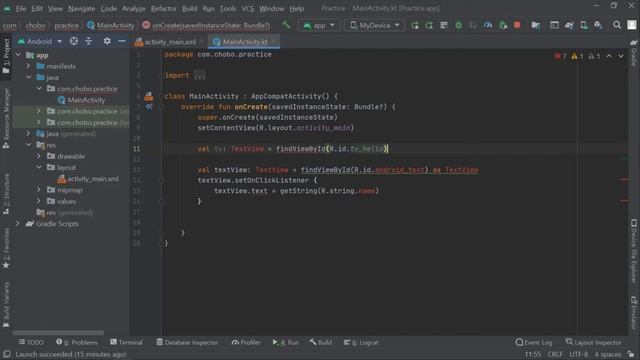Click the gutter related XML file icon
This screenshot has height=360, width=640.
(149, 96)
